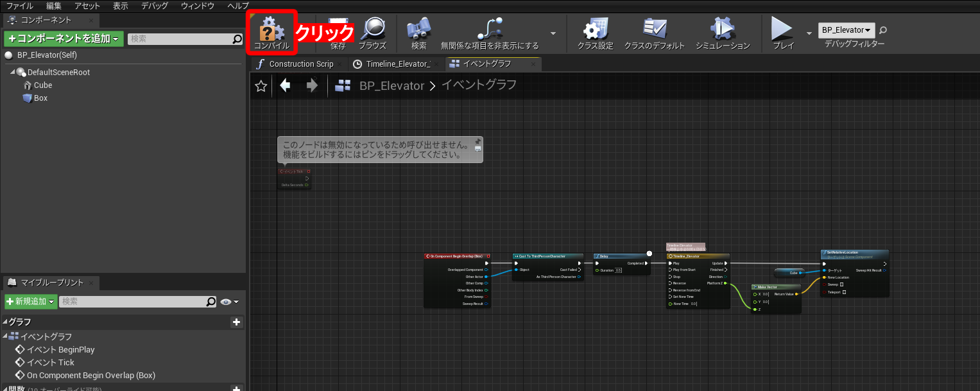Collapse the イベントグラフ tree node
This screenshot has width=980, height=391.
click(x=4, y=336)
